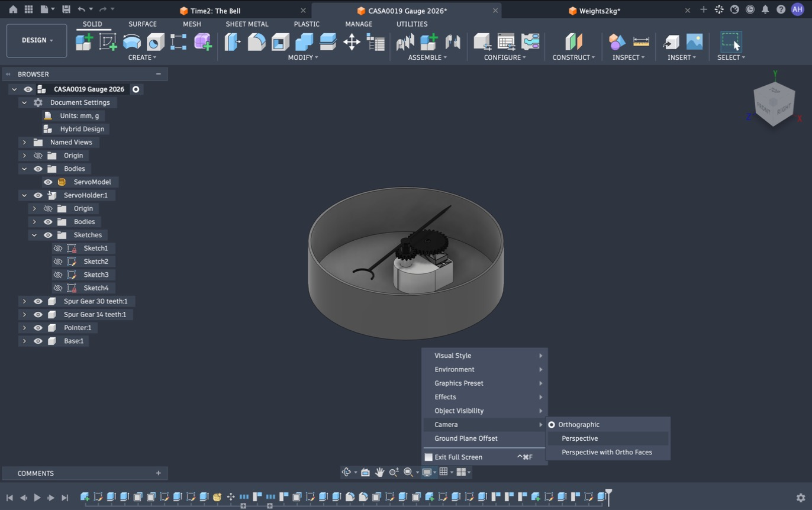
Task: Collapse the ServoHolder:1 component tree
Action: (24, 195)
